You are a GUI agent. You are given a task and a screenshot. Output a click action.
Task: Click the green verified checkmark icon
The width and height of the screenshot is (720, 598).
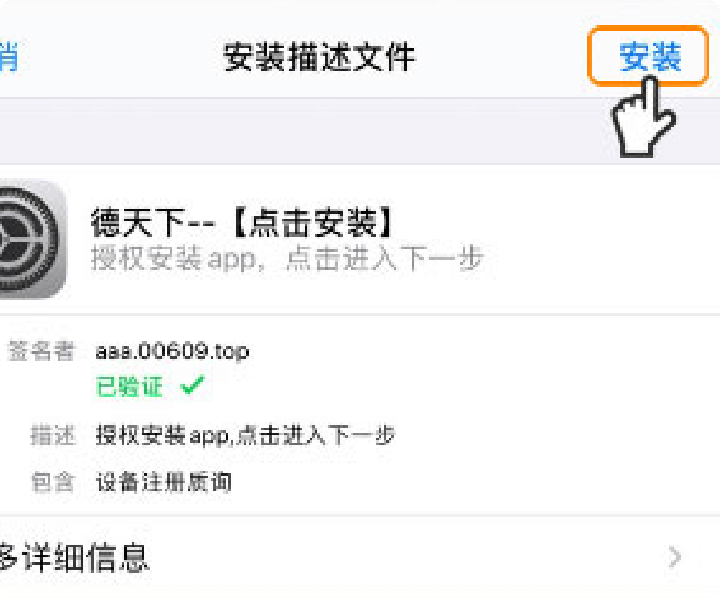(x=192, y=385)
